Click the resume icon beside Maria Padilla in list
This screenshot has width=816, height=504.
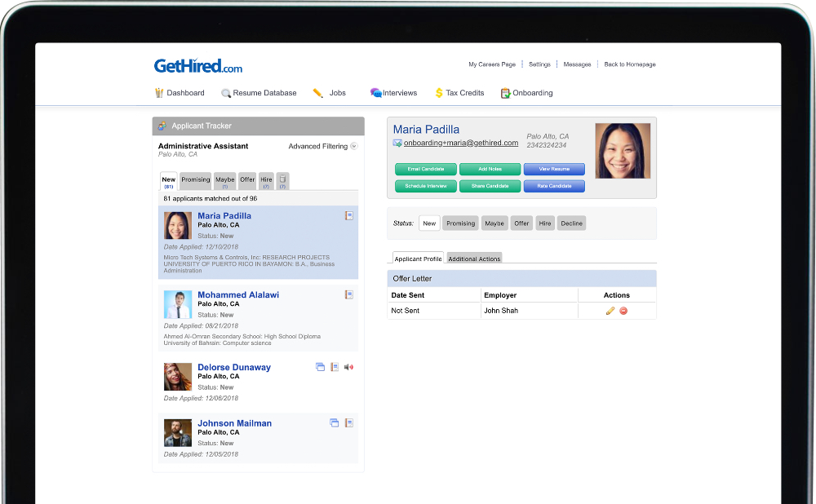[x=349, y=216]
